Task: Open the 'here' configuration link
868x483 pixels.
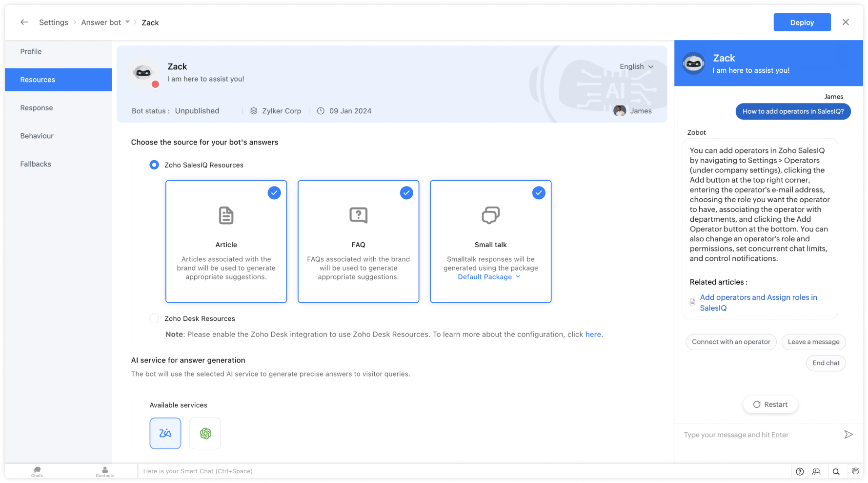Action: 593,335
